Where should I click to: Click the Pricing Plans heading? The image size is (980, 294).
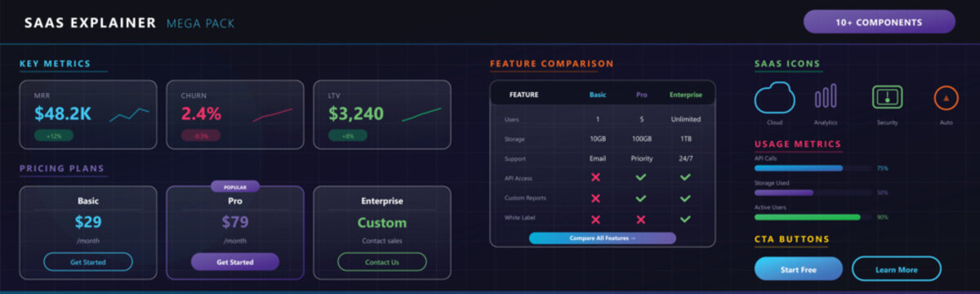pos(62,169)
